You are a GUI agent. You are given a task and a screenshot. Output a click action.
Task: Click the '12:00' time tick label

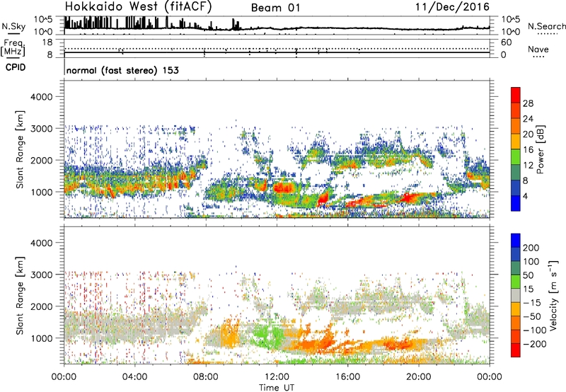click(x=277, y=377)
